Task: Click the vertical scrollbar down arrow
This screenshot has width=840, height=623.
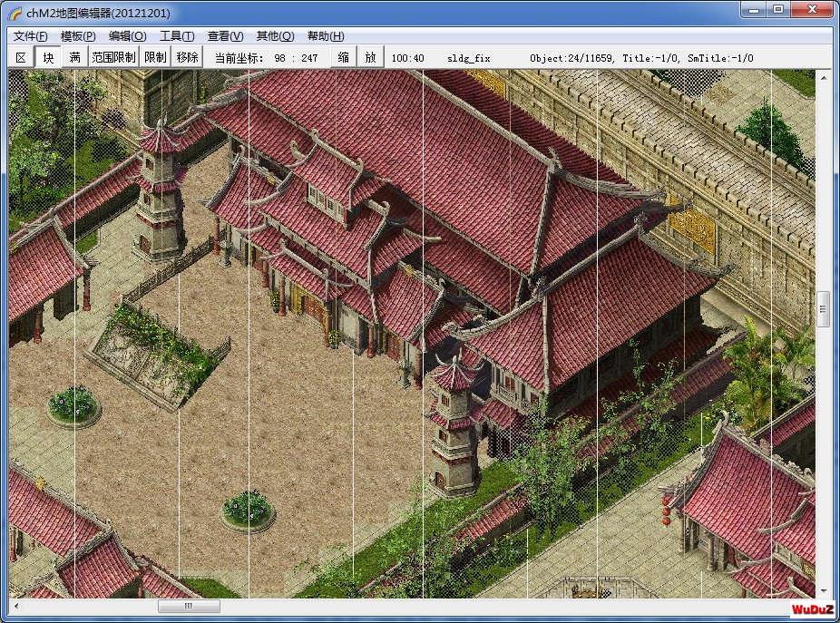Action: click(x=824, y=590)
